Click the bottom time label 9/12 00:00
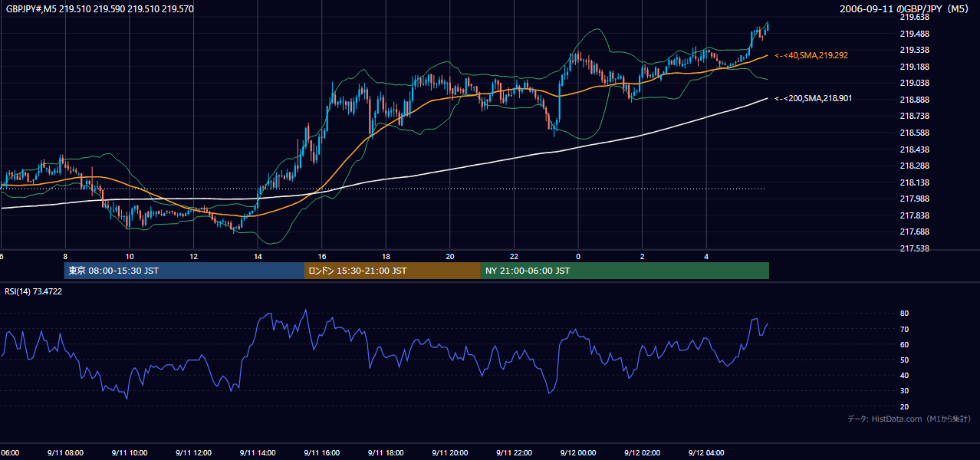 click(578, 452)
